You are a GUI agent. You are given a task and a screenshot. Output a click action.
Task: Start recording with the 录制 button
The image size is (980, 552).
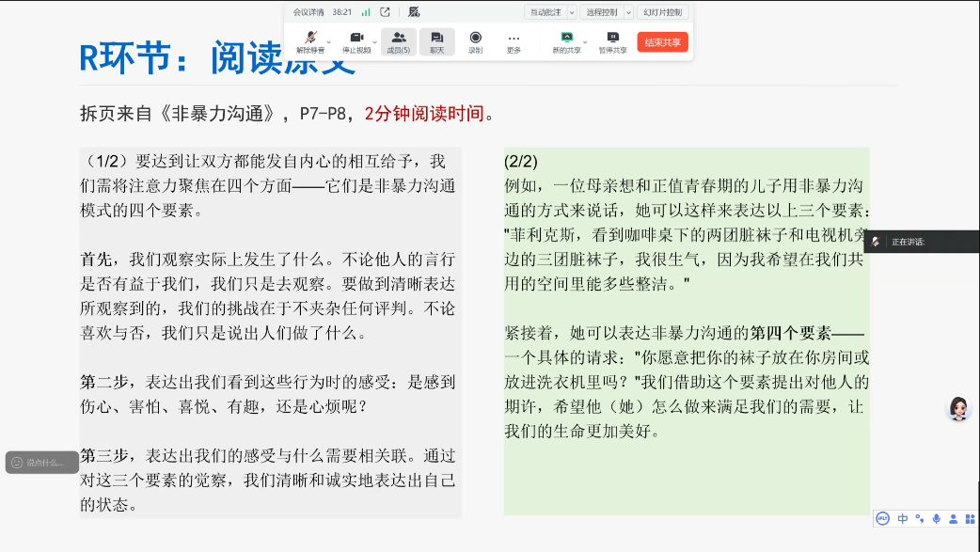click(475, 41)
